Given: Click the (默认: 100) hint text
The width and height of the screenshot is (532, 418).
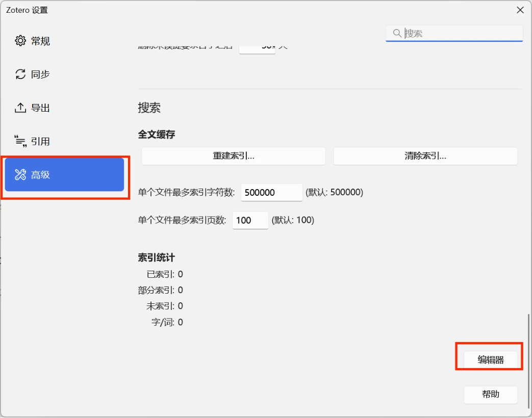Looking at the screenshot, I should click(293, 220).
